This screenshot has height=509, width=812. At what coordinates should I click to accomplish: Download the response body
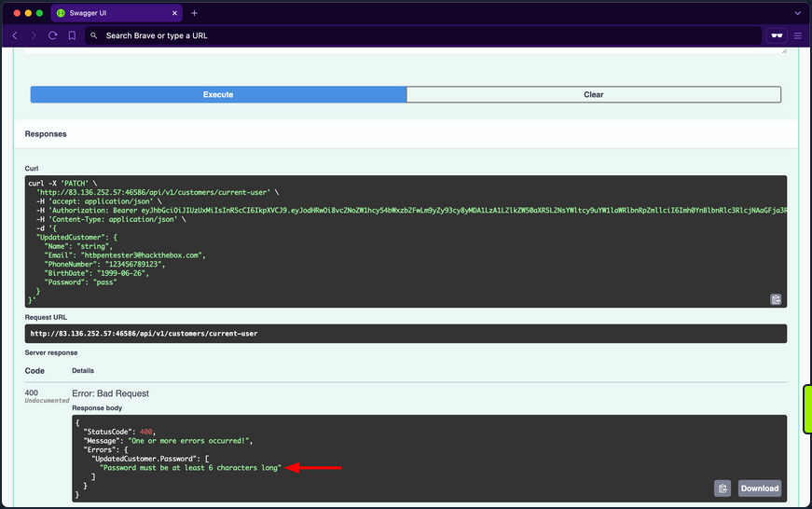click(759, 488)
